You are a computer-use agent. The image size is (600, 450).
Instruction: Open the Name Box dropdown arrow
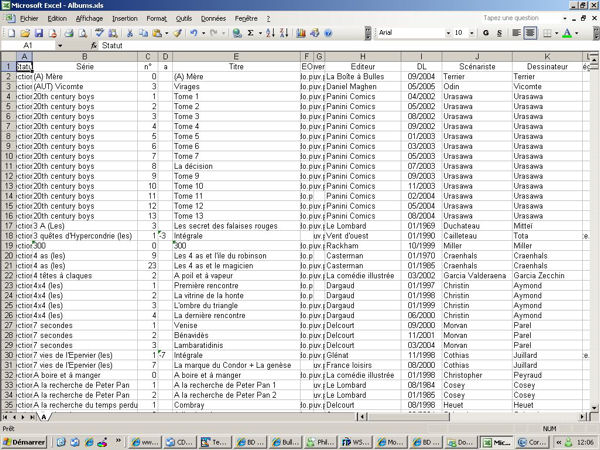tap(60, 46)
